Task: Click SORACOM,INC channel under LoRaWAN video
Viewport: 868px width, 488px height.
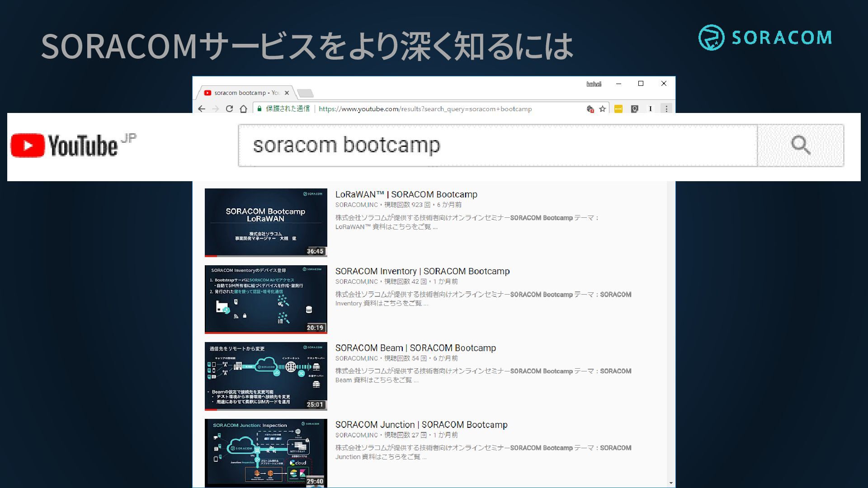Action: coord(356,205)
